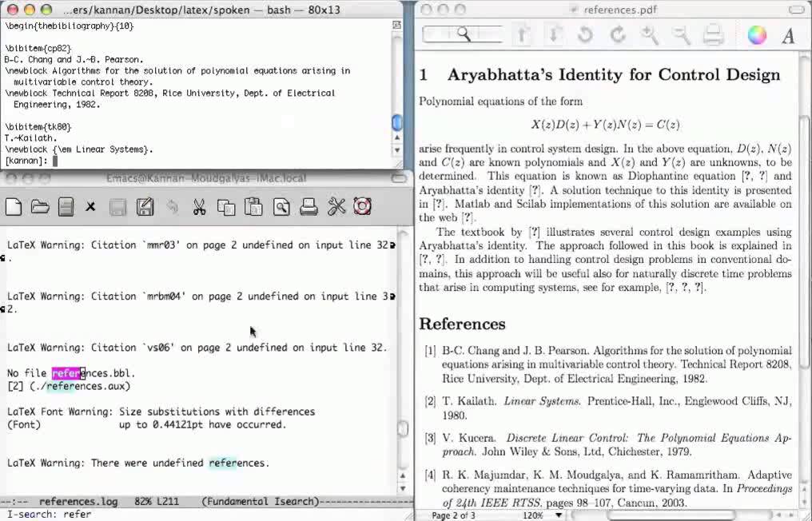Click the 'references.log' buffer name in mode line
This screenshot has width=812, height=521.
[x=78, y=501]
